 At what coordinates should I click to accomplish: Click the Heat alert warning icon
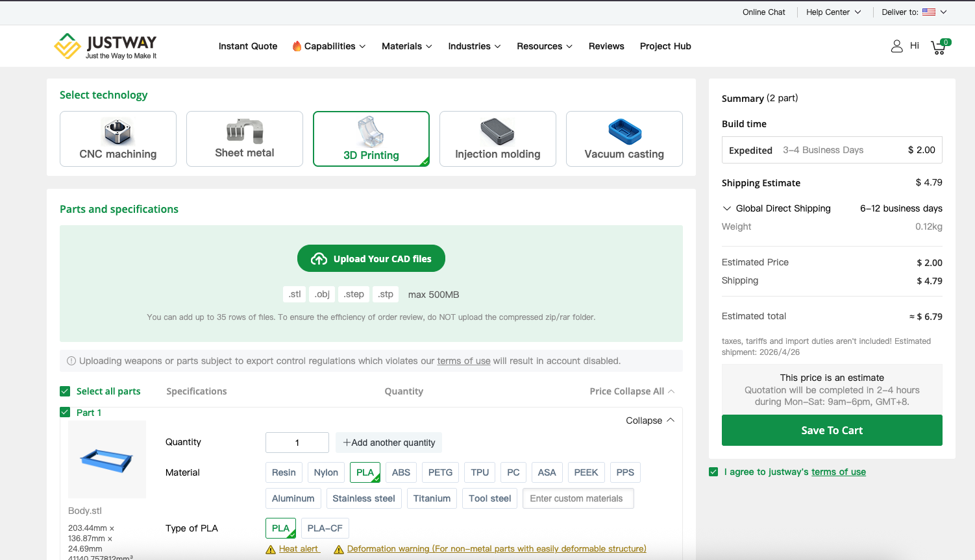(x=271, y=550)
